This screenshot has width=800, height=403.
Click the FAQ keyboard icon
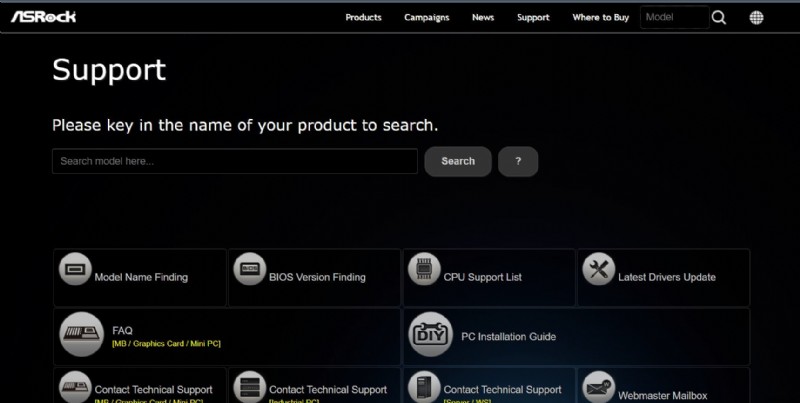(82, 334)
